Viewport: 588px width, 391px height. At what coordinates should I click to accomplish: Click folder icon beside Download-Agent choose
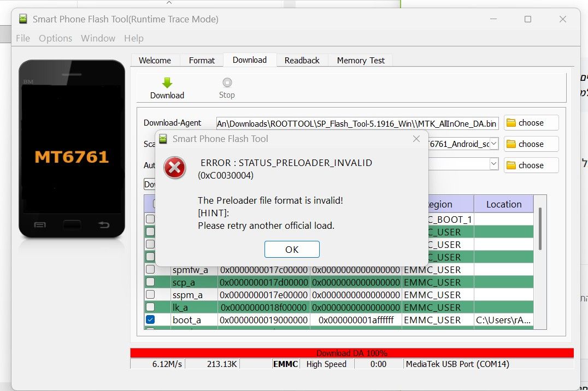click(511, 123)
